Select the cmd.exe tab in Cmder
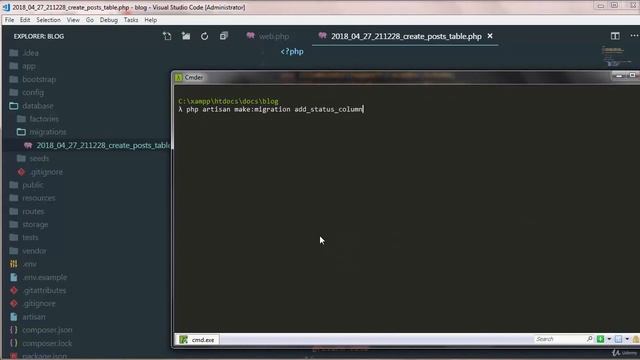This screenshot has height=360, width=640. [197, 340]
